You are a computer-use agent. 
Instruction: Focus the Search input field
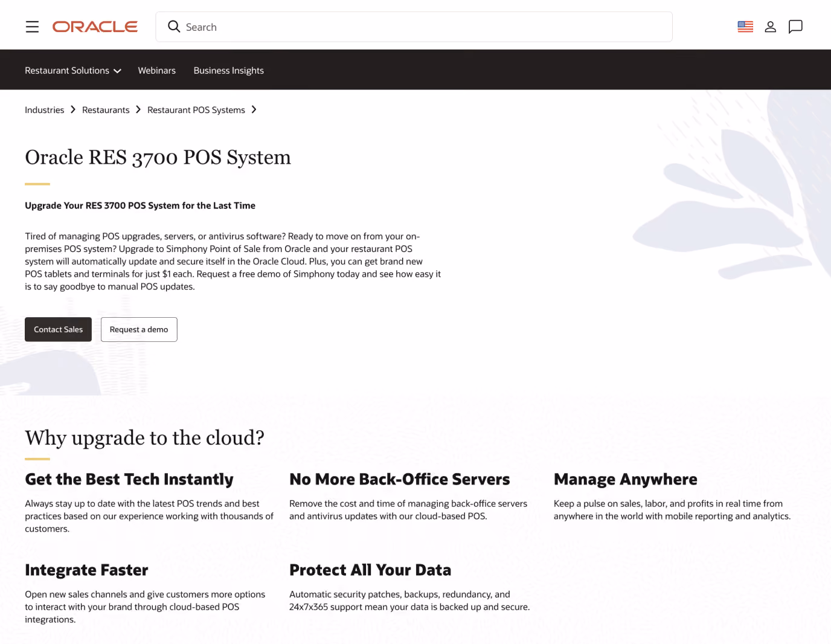pyautogui.click(x=414, y=27)
